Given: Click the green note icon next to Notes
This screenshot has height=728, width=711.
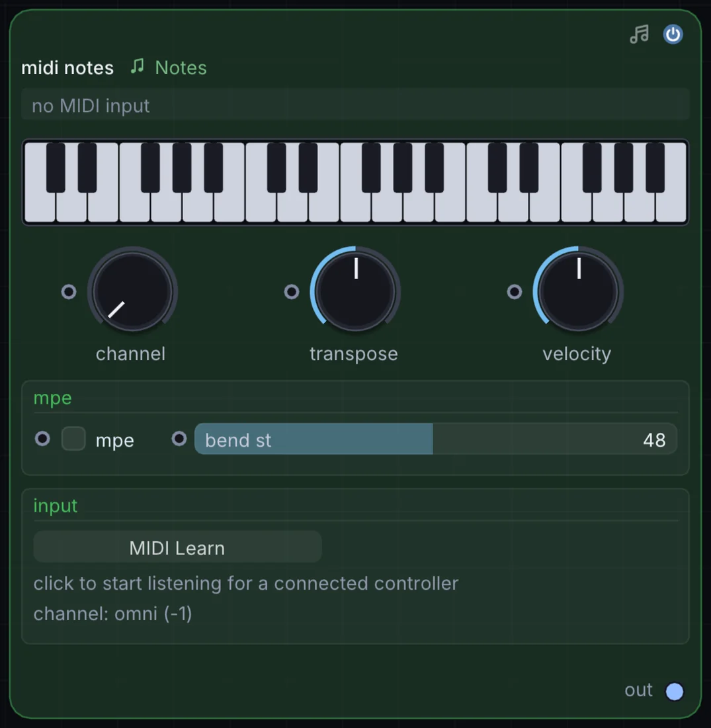Looking at the screenshot, I should 138,66.
